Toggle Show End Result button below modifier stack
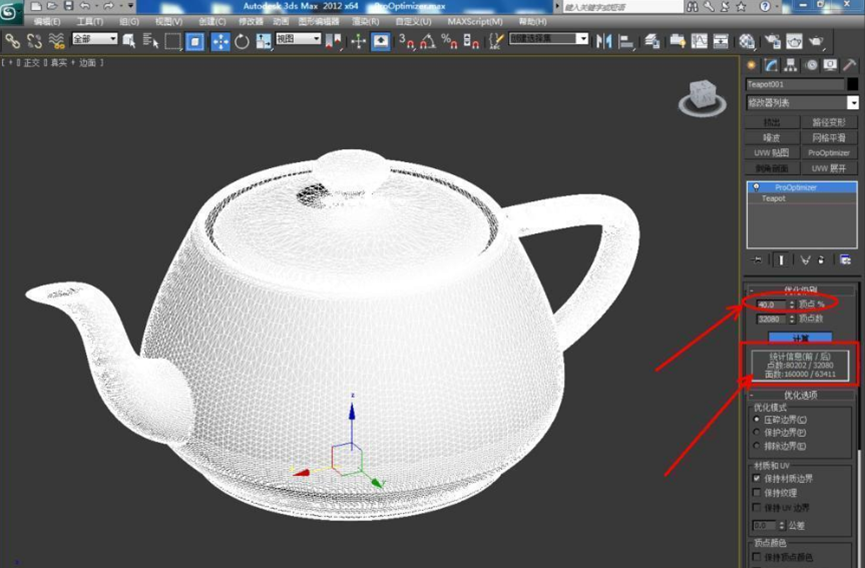Viewport: 865px width, 568px height. coord(781,260)
